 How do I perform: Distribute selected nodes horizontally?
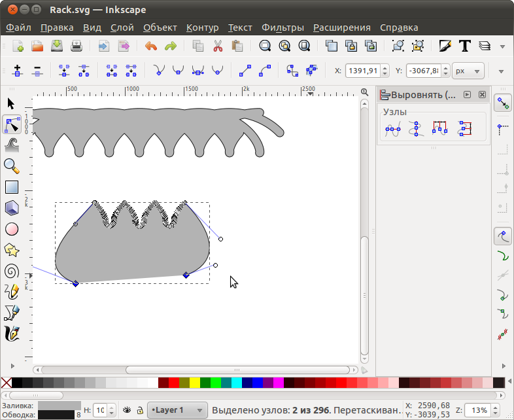[x=440, y=129]
